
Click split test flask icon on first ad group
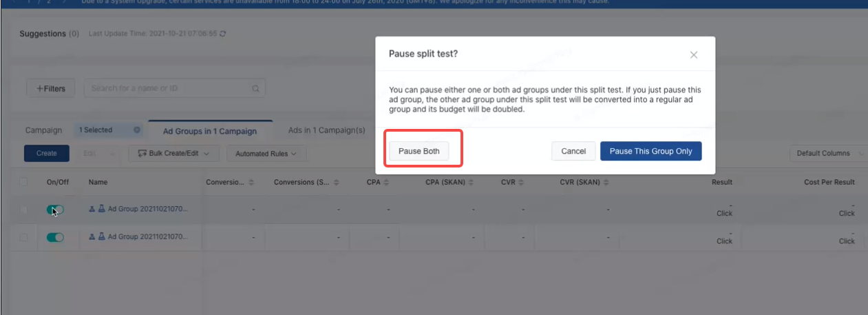tap(101, 210)
